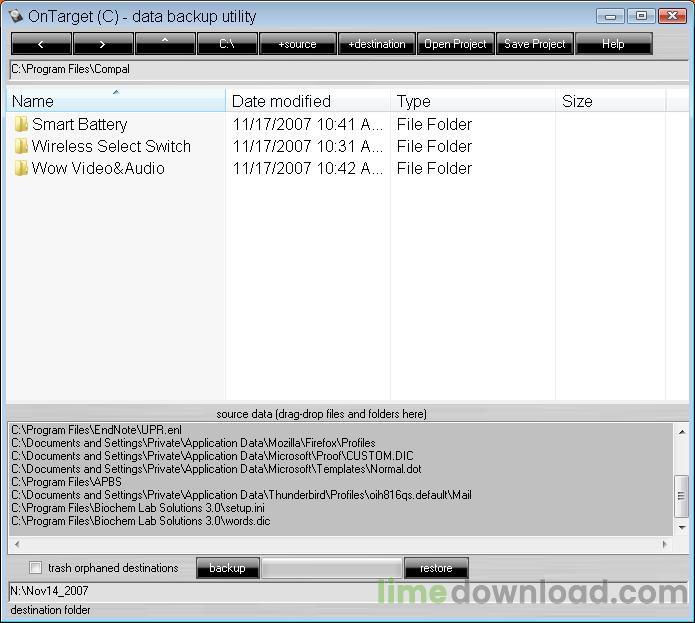Click the source list horizontal scroll right arrow
695x623 pixels.
(x=664, y=544)
